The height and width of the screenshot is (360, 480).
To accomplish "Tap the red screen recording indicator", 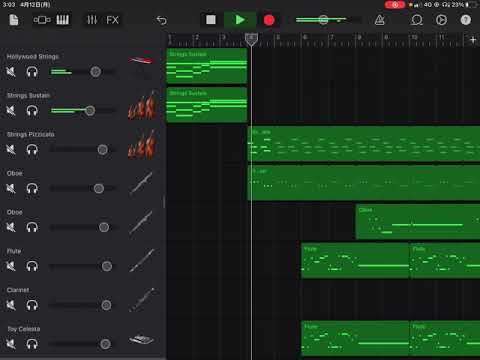I will coord(395,5).
